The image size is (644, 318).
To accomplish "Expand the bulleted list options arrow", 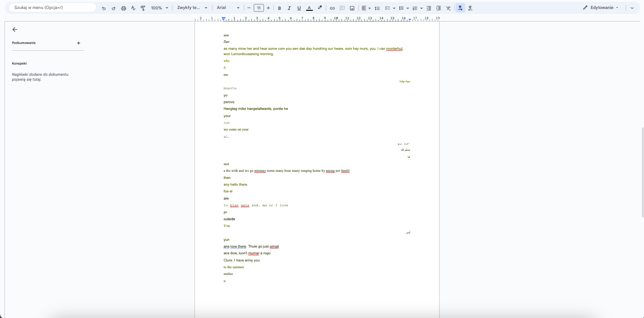I will tap(407, 8).
